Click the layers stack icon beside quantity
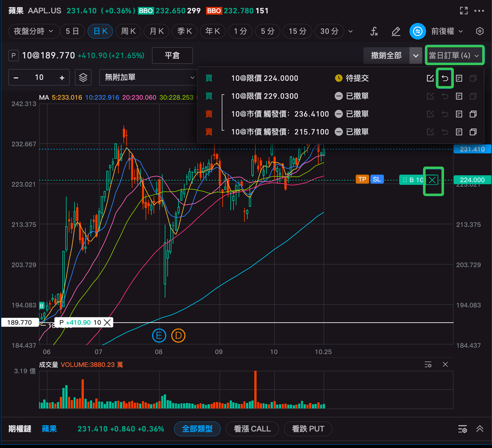 [83, 77]
